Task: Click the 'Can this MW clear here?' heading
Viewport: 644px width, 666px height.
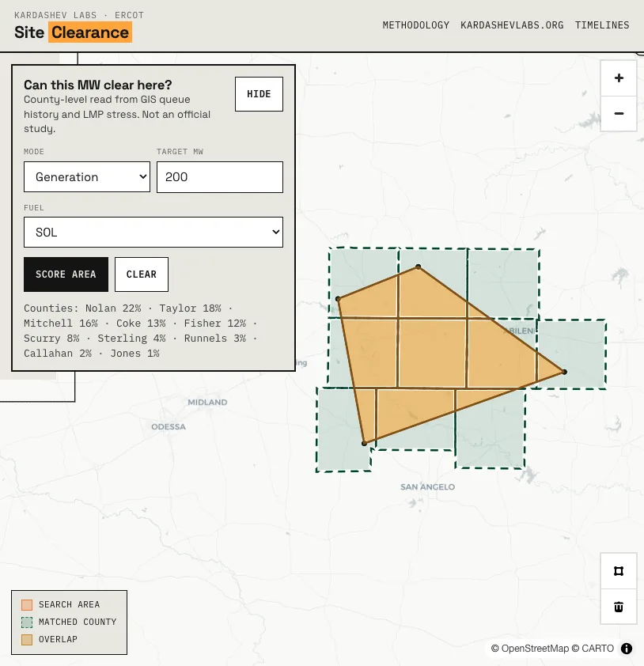Action: coord(97,85)
